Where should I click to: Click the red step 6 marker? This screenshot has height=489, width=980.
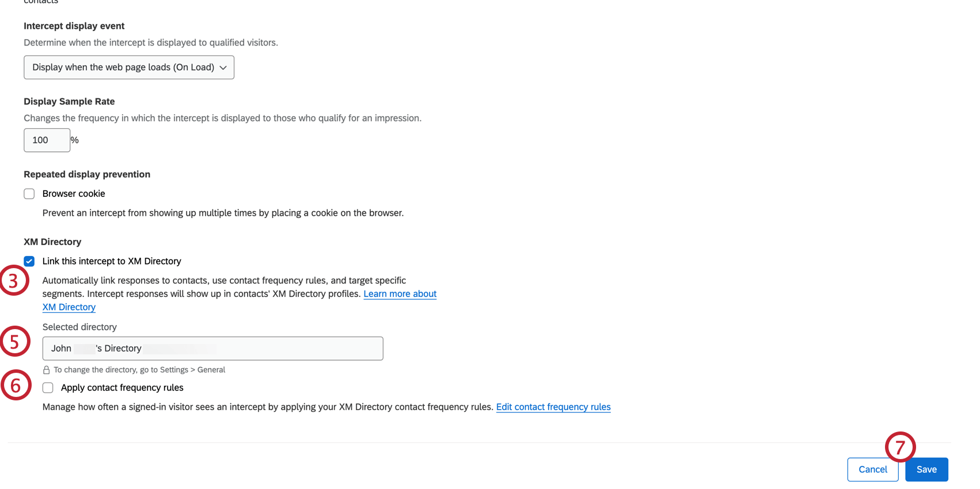coord(16,385)
